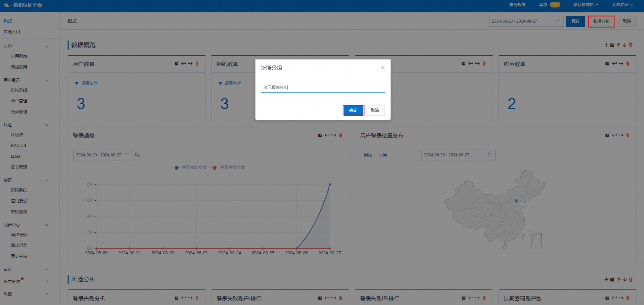Toggle 登录失败次数 legend series
The height and width of the screenshot is (305, 644).
(x=228, y=168)
